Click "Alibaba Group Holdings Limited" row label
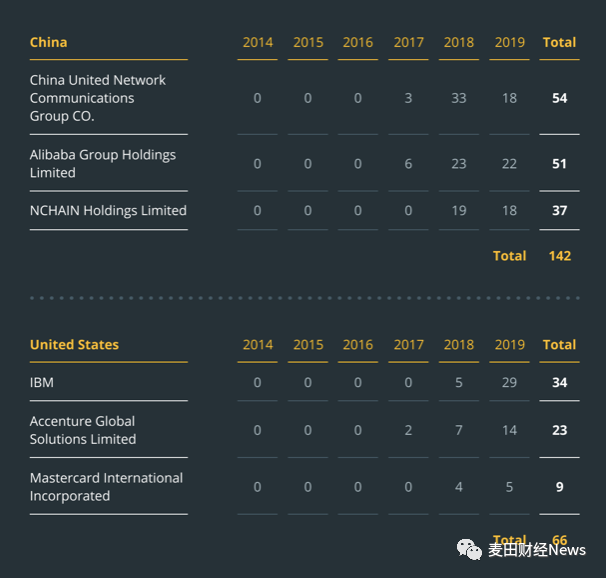The height and width of the screenshot is (578, 606). pyautogui.click(x=103, y=164)
